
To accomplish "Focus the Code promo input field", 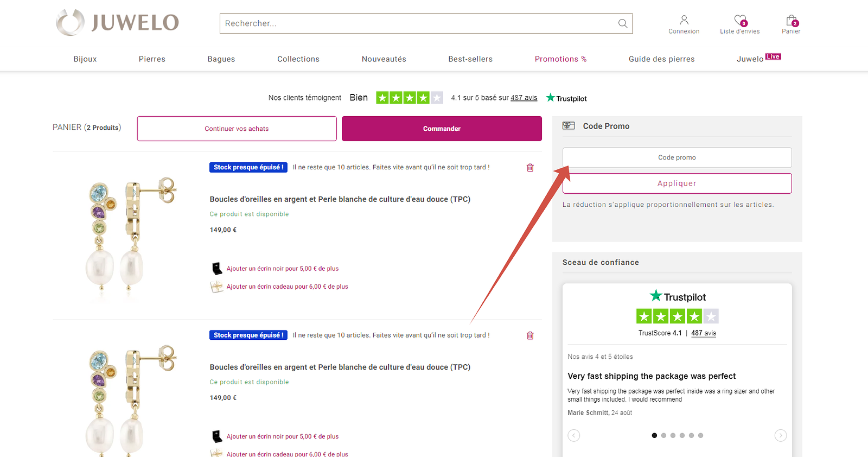I will point(677,157).
